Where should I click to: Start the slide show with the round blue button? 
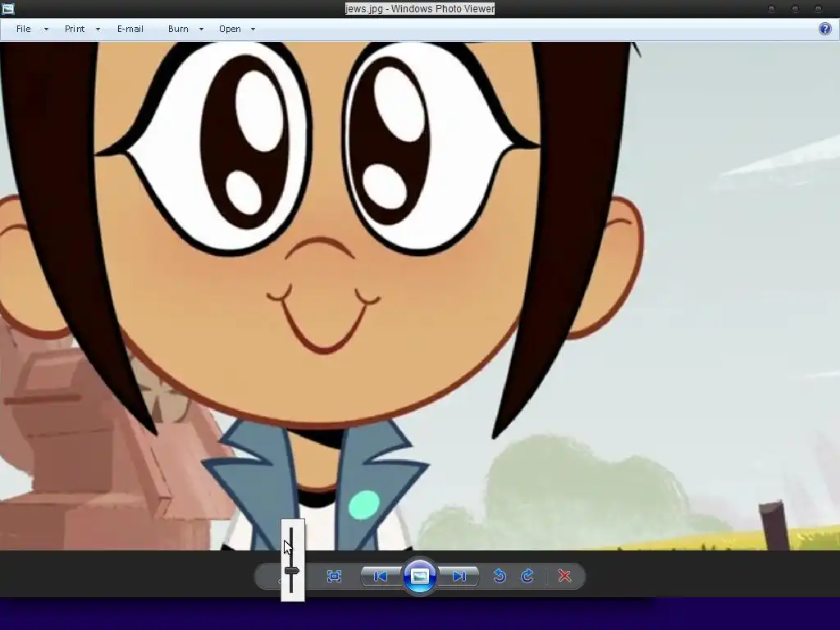click(x=419, y=577)
